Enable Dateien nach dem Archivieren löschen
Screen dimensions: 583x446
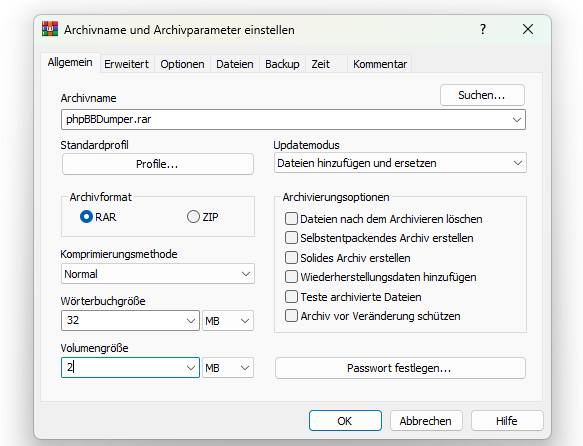(291, 219)
